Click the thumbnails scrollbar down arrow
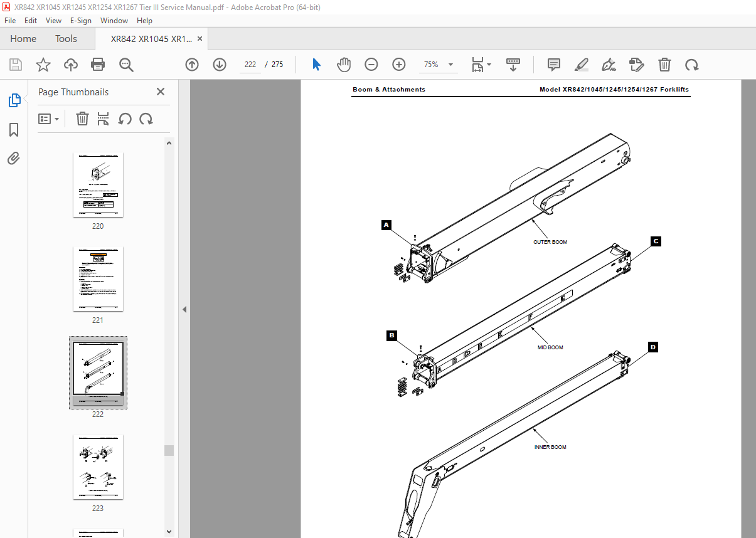Screen dimensions: 756x538 (x=169, y=532)
